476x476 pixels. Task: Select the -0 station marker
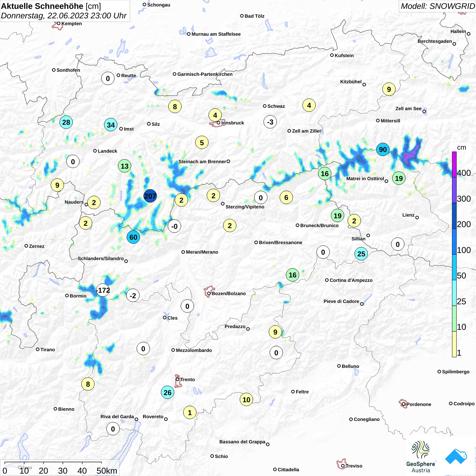click(174, 226)
